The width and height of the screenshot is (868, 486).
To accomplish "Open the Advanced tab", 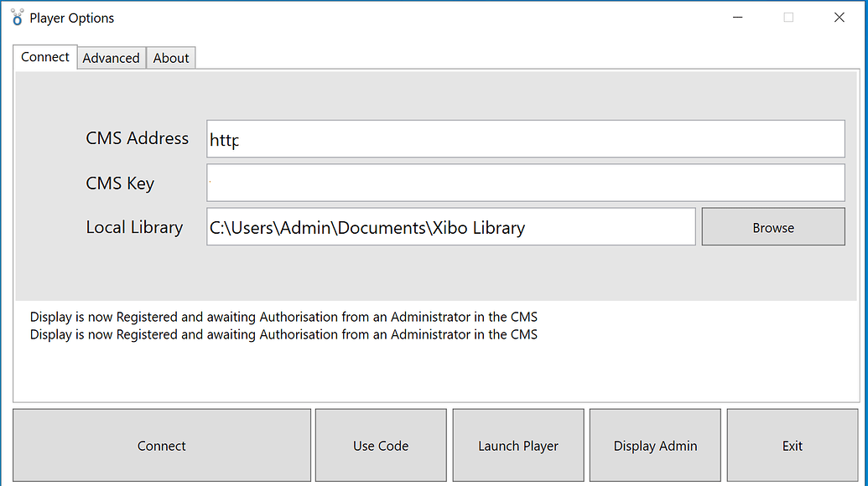I will pyautogui.click(x=112, y=58).
